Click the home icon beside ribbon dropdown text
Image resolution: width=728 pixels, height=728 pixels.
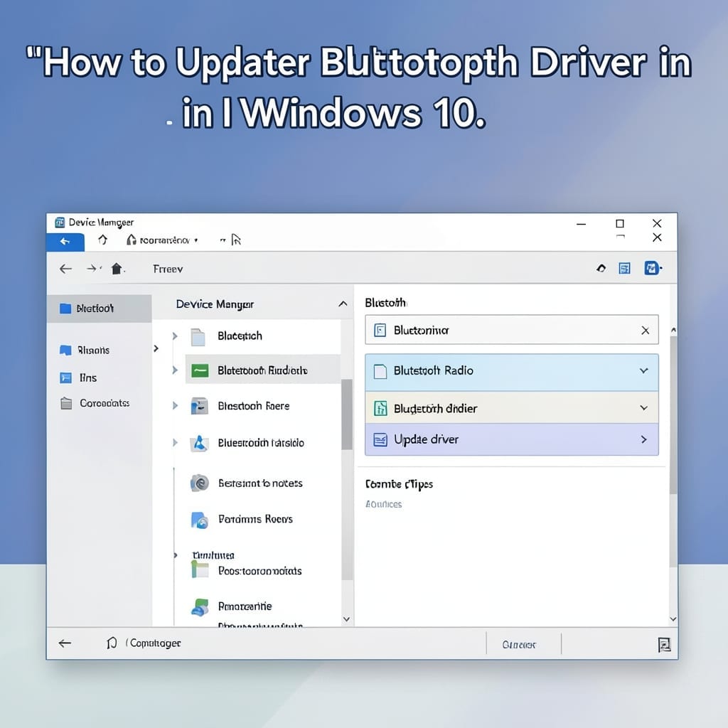[132, 240]
